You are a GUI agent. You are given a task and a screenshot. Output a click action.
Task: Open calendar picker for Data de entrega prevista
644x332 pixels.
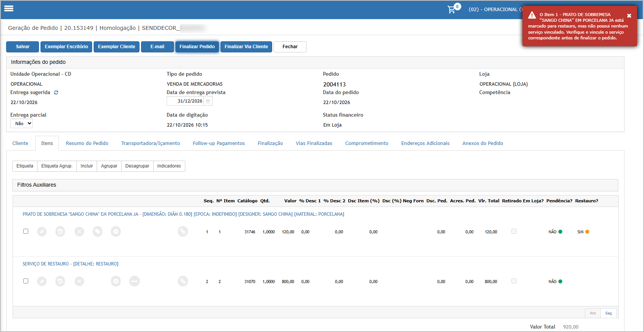208,101
